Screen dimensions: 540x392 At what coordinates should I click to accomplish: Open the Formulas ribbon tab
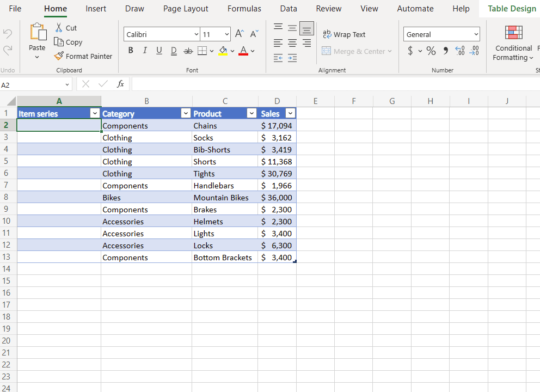click(x=244, y=9)
